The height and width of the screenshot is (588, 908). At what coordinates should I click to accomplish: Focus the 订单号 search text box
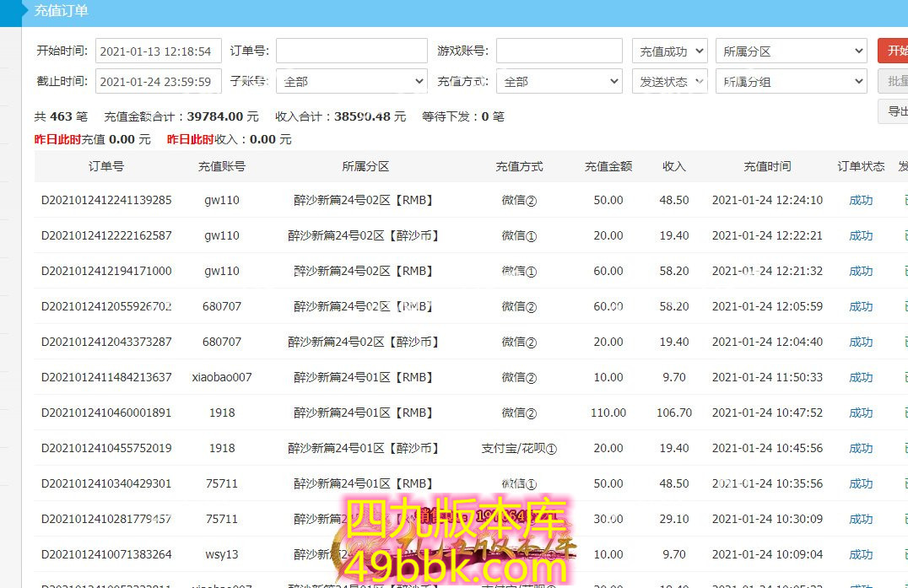(351, 51)
